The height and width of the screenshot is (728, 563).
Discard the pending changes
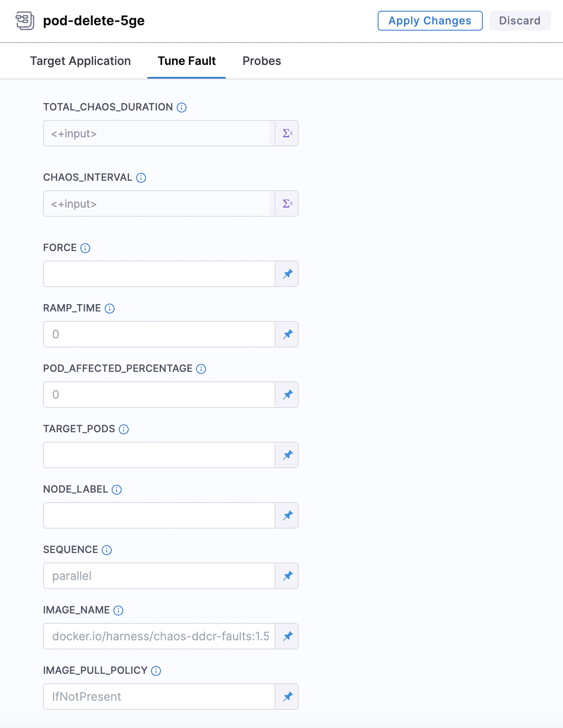520,20
